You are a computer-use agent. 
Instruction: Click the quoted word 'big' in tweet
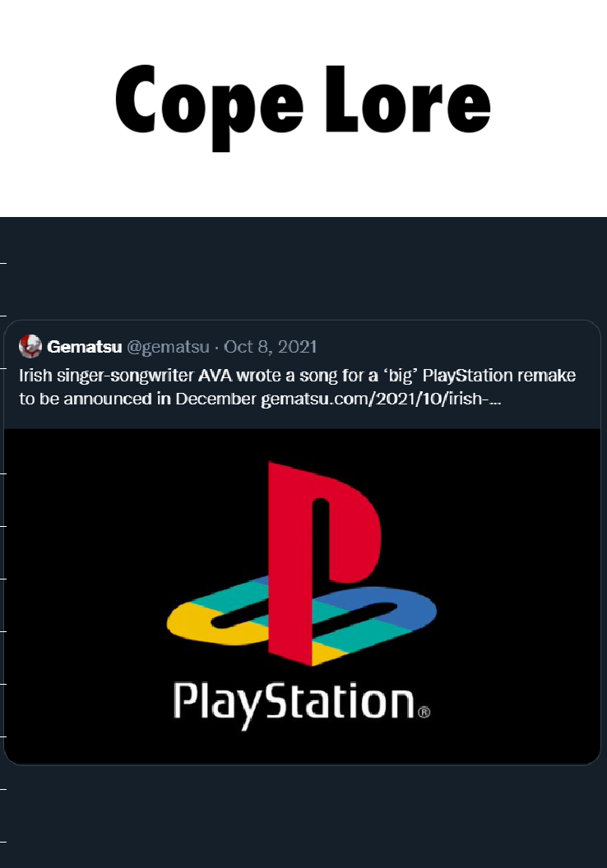coord(399,376)
